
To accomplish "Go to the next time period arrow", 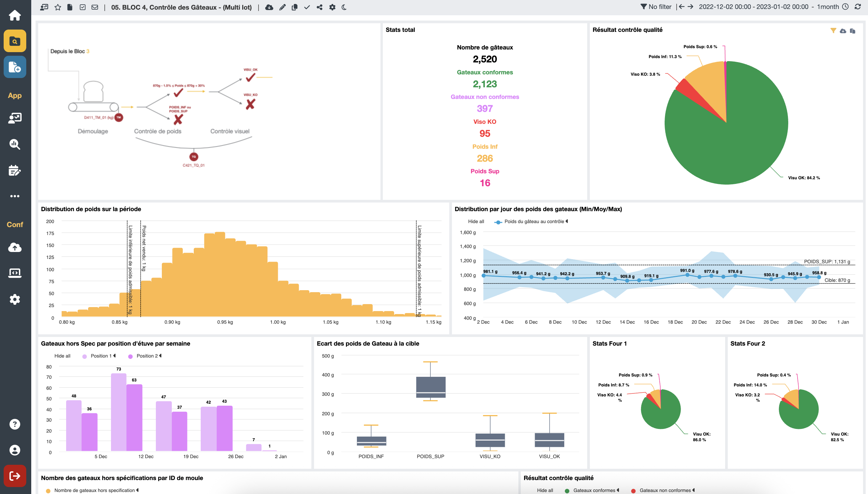I will [691, 7].
